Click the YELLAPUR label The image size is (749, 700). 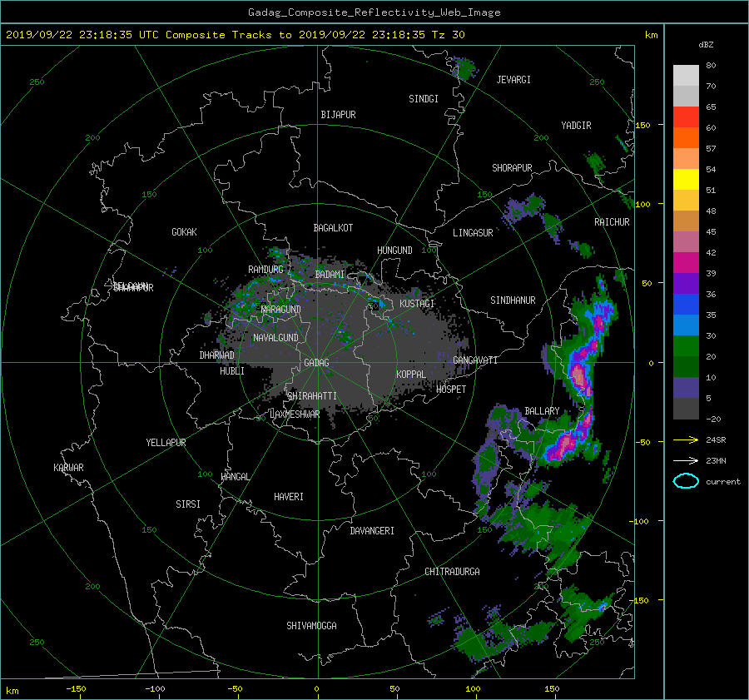(166, 443)
